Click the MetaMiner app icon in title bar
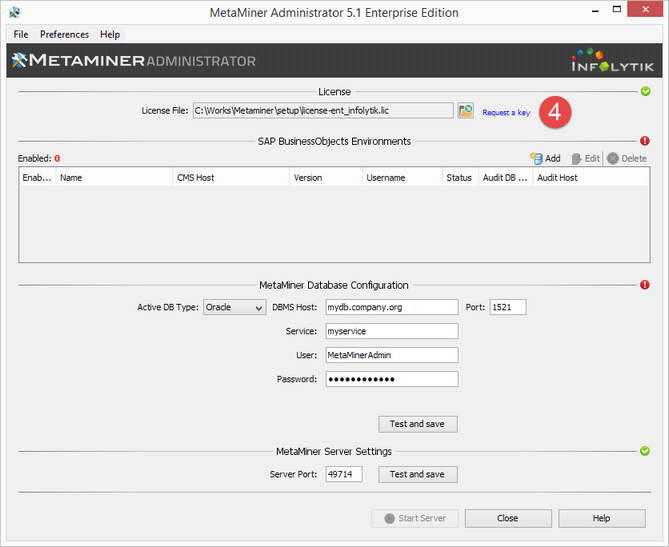 tap(15, 12)
